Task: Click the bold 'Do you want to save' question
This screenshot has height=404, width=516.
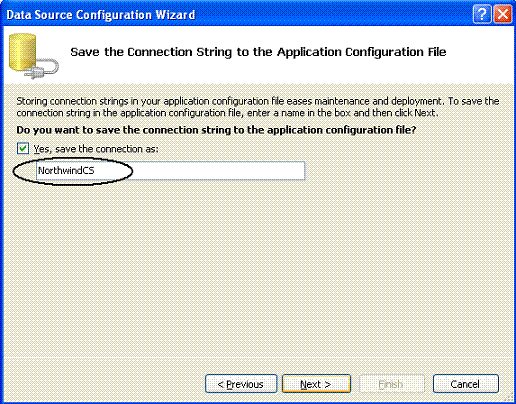Action: click(216, 130)
